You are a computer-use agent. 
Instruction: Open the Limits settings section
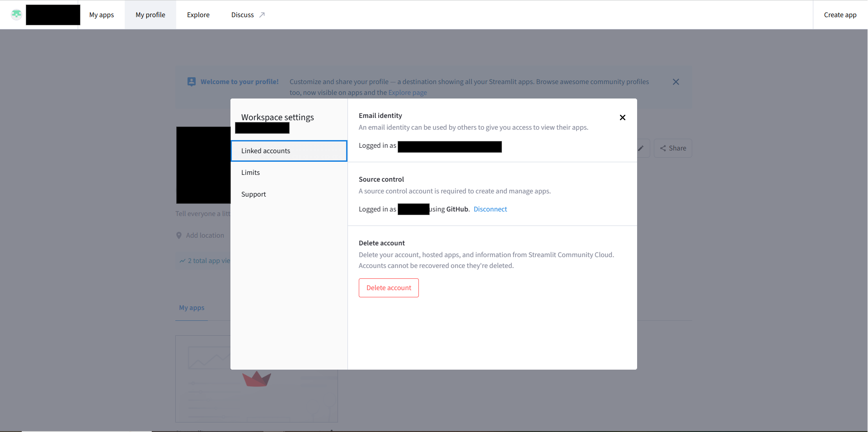click(250, 172)
